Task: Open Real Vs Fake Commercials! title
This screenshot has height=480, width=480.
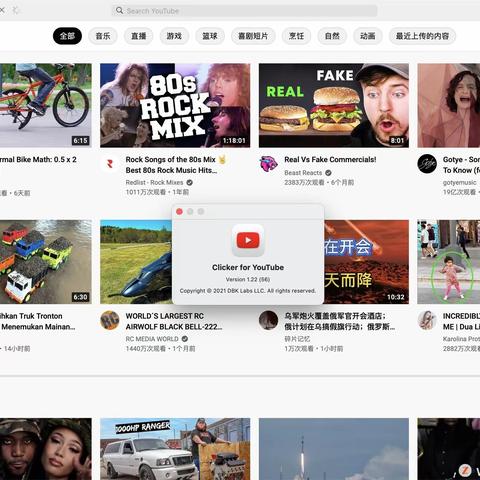Action: (x=330, y=159)
